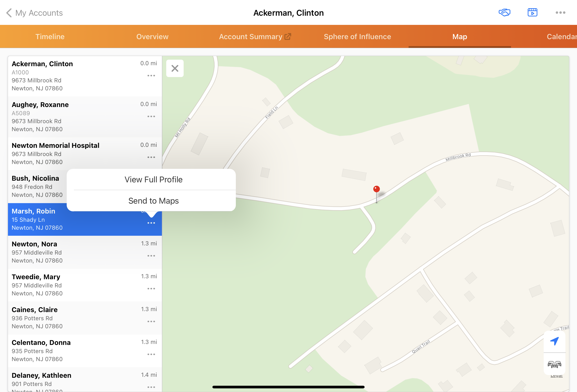Tap the current location arrow button
This screenshot has height=392, width=577.
point(554,341)
